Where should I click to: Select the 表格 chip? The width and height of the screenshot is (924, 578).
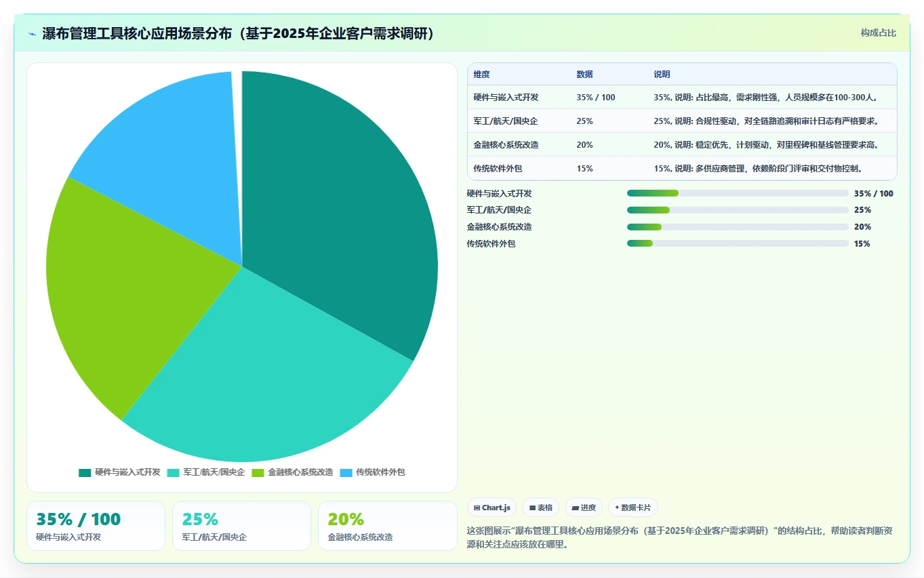[540, 508]
